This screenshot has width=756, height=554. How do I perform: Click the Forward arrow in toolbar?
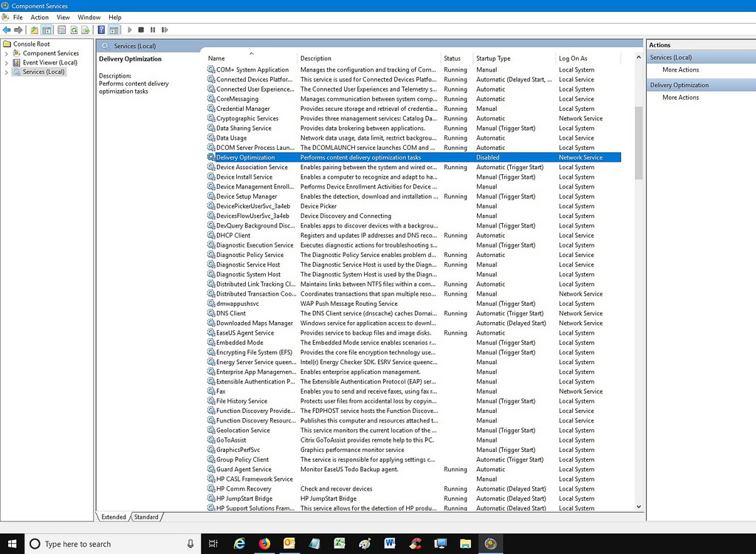click(x=18, y=30)
